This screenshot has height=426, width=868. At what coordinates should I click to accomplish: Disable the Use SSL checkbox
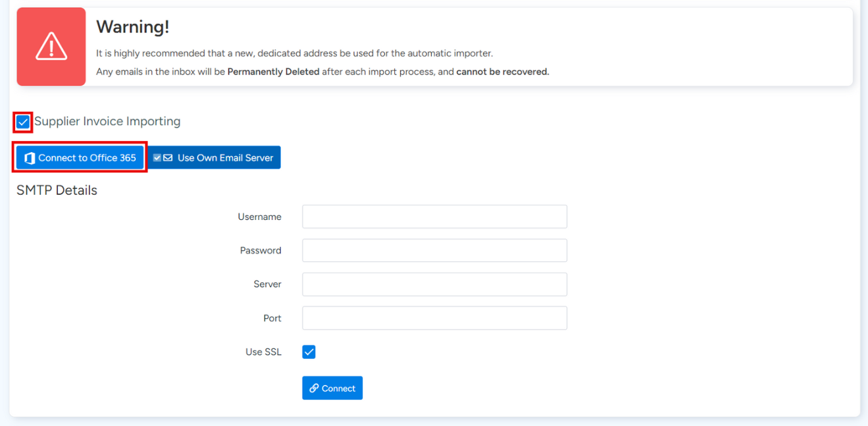click(309, 352)
